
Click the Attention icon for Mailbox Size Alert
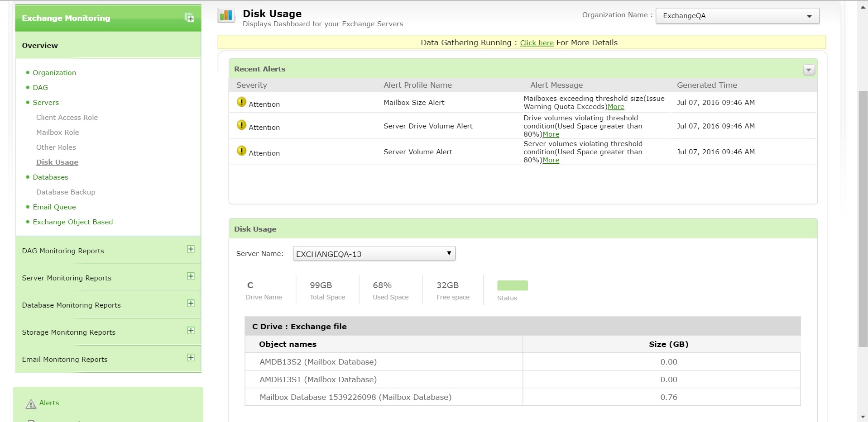(242, 102)
